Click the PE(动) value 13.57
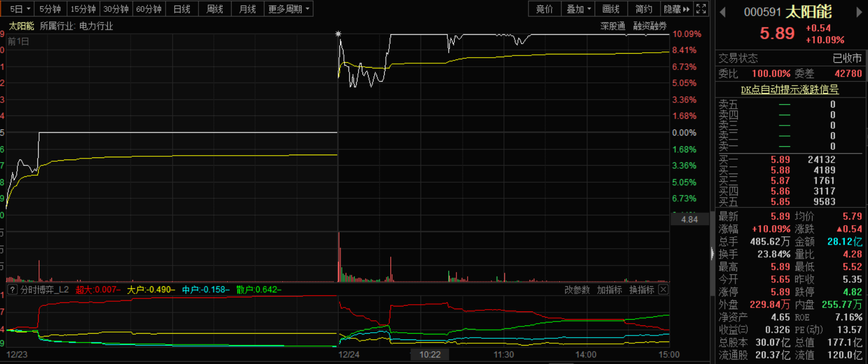 click(x=850, y=329)
